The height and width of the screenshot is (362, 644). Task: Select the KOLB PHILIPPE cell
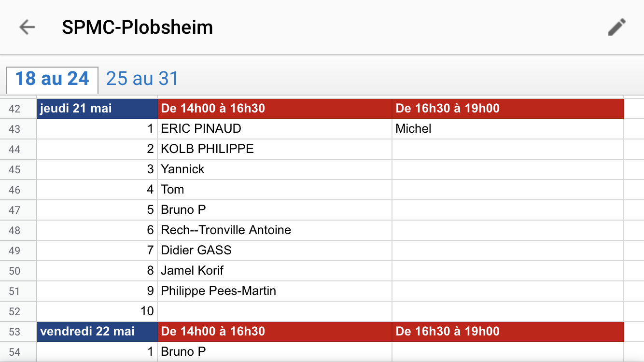click(x=275, y=149)
